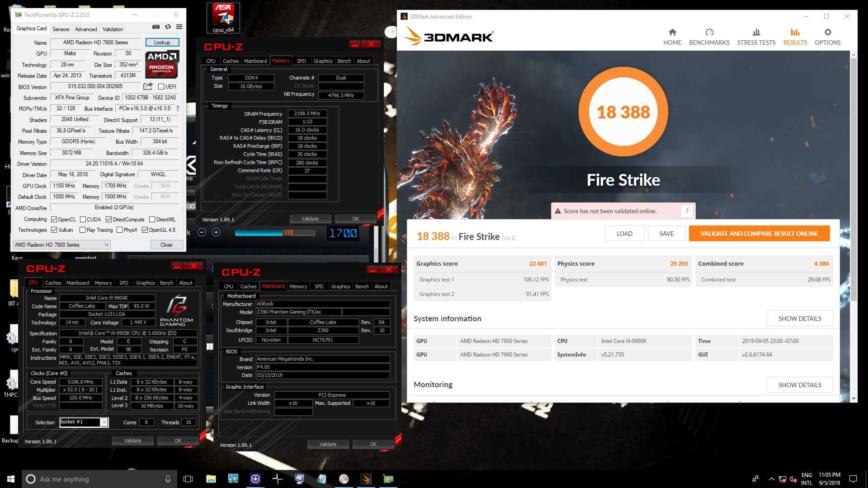Open File Explorer from the taskbar

pos(211,479)
